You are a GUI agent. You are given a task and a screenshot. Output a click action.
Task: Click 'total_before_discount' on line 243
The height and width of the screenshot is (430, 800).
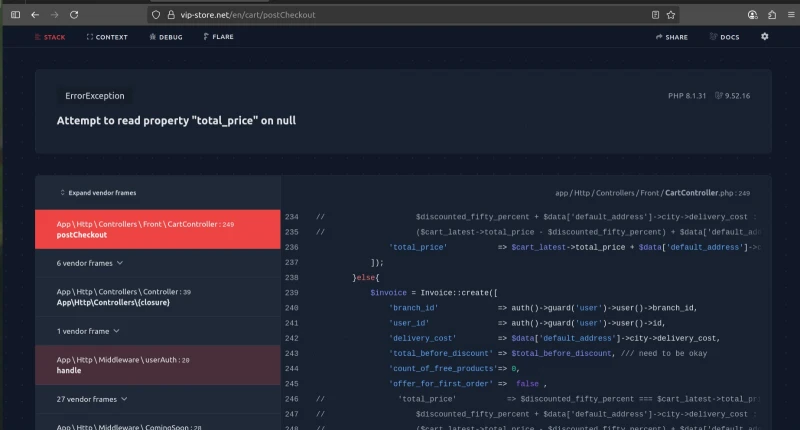441,353
